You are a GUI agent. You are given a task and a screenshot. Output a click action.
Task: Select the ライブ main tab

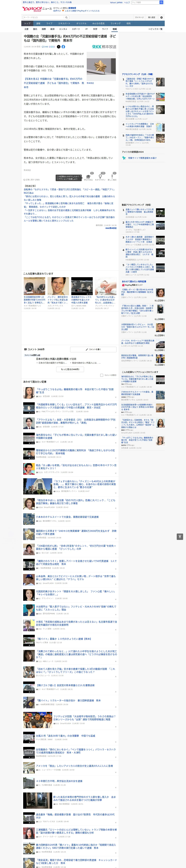49,24
